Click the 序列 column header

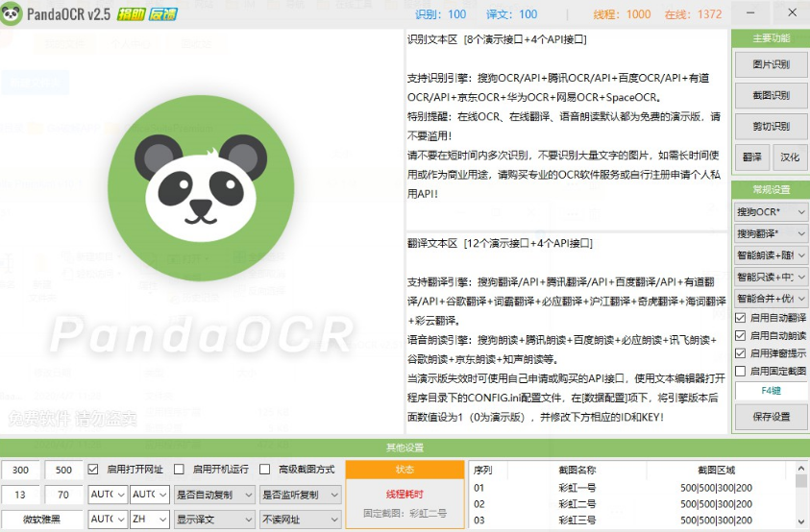(483, 470)
